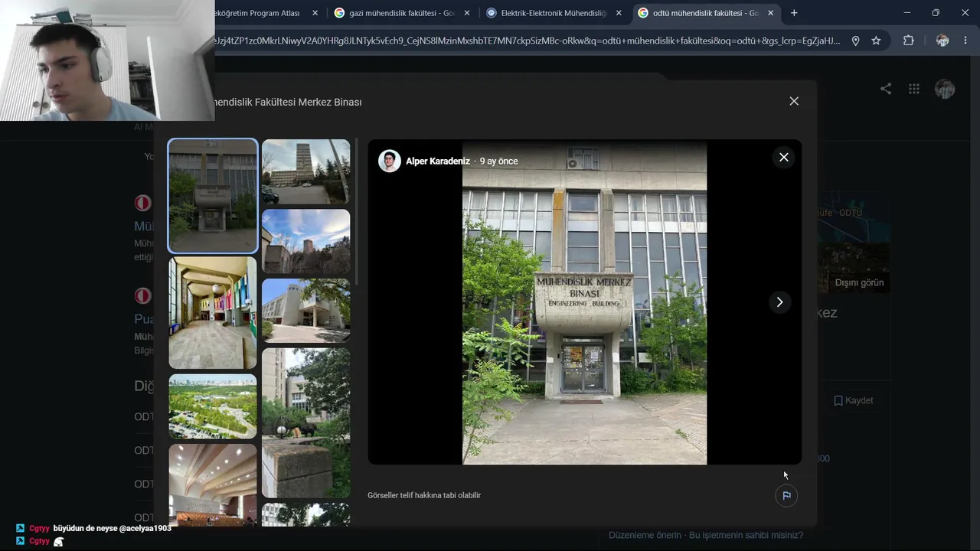Open the concrete block sculpture thumbnail
980x551 pixels.
(306, 423)
